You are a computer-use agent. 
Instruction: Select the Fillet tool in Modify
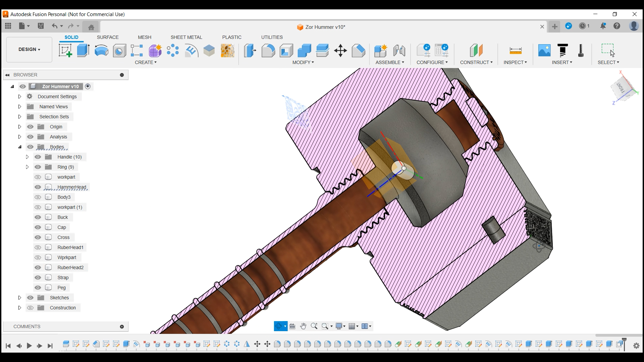pyautogui.click(x=268, y=51)
